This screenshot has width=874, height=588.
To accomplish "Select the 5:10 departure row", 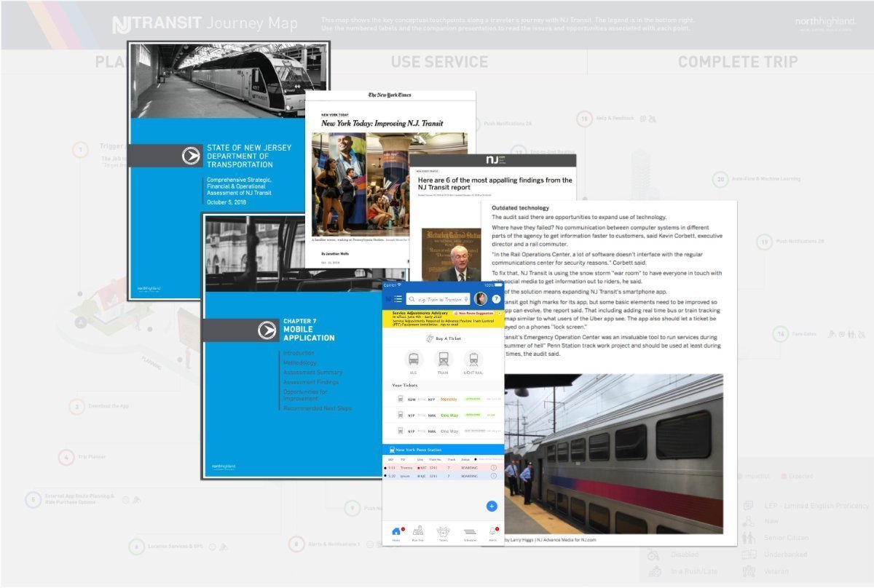I will coord(443,476).
